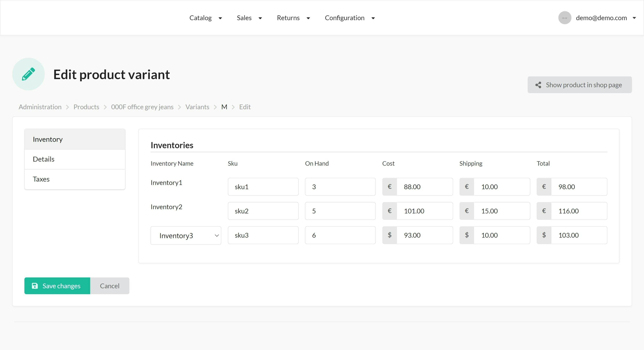
Task: Click the share icon in Show product button
Action: 538,85
